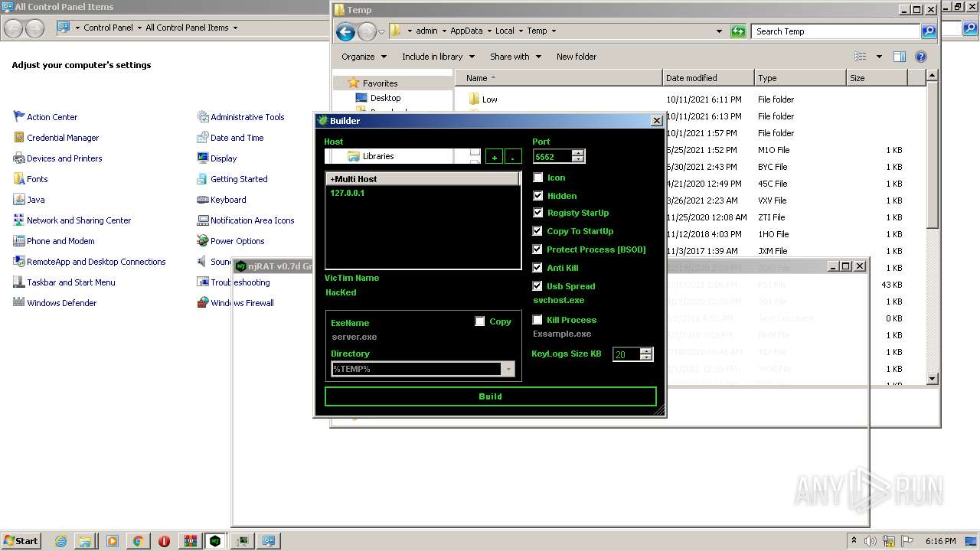This screenshot has width=980, height=551.
Task: Open address bar history dropdown
Action: point(719,31)
